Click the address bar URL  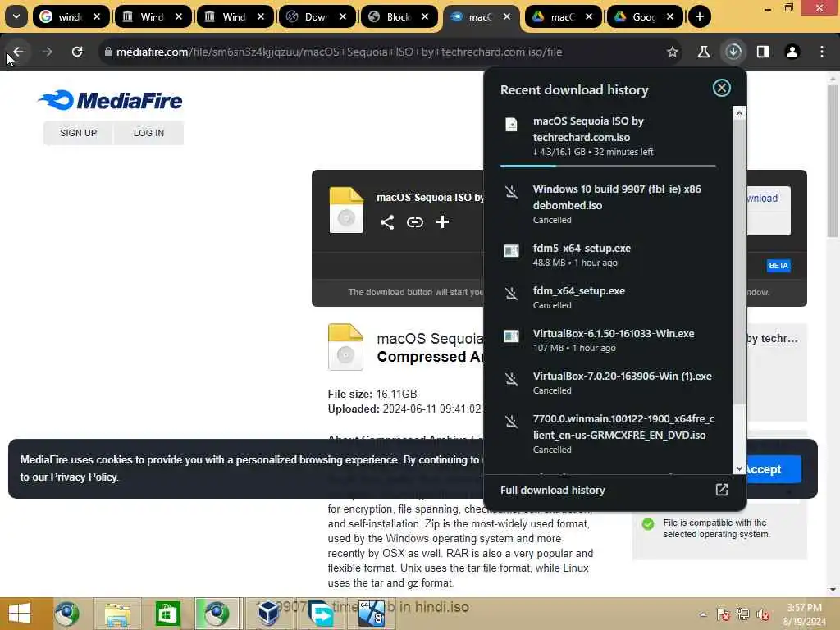(339, 52)
